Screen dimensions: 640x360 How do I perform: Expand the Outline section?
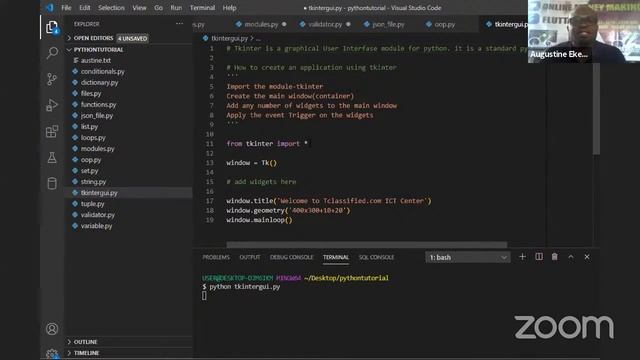(129, 342)
